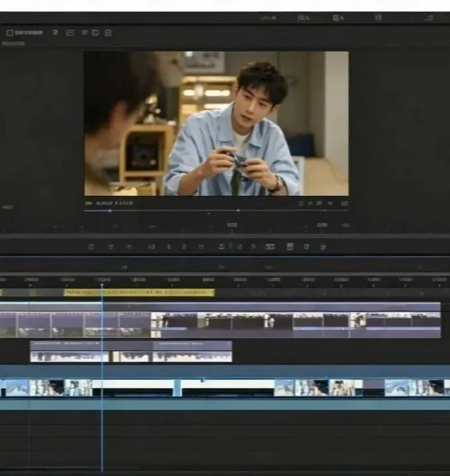The width and height of the screenshot is (450, 476).
Task: Click the clipboard-shaped icon in the upper toolbar
Action: click(108, 32)
